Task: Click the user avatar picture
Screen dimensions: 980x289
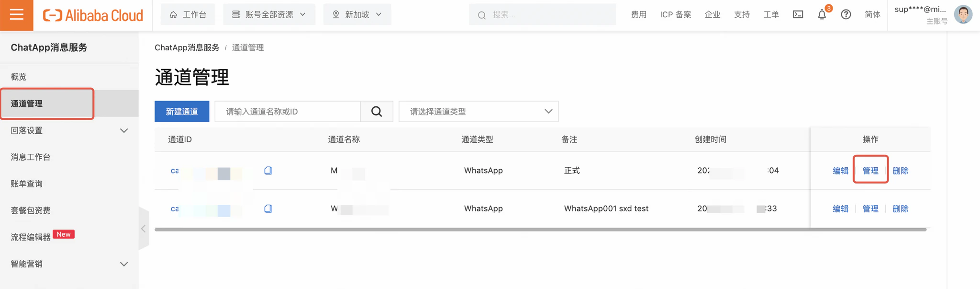Action: (963, 14)
